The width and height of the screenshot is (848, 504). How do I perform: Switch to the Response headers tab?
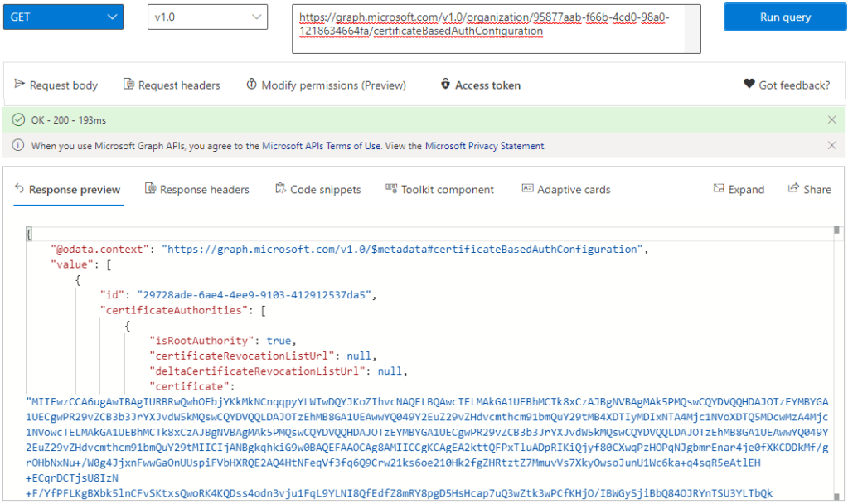tap(196, 189)
